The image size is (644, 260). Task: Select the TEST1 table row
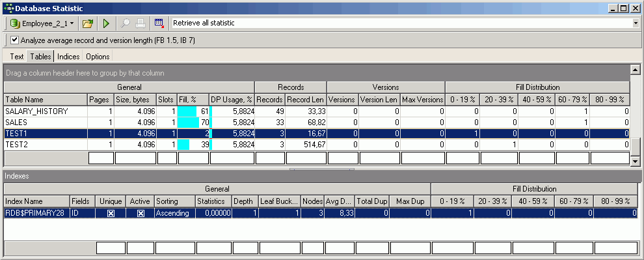(x=317, y=134)
